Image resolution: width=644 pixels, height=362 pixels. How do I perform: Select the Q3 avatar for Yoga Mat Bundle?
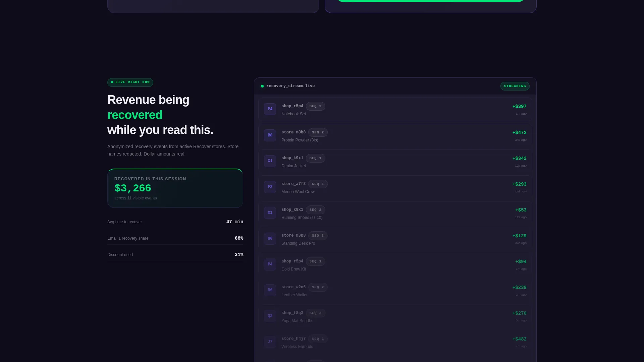coord(270,316)
